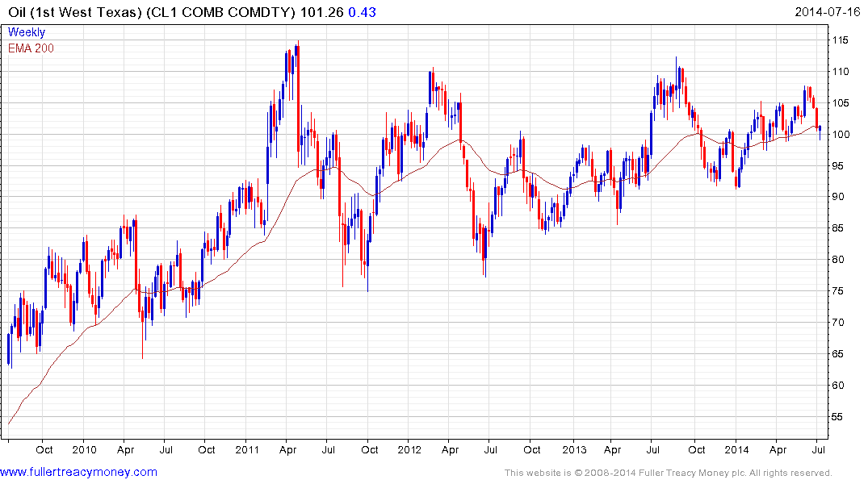Click the 105 price axis label
Screen dimensions: 868x484
[x=841, y=103]
